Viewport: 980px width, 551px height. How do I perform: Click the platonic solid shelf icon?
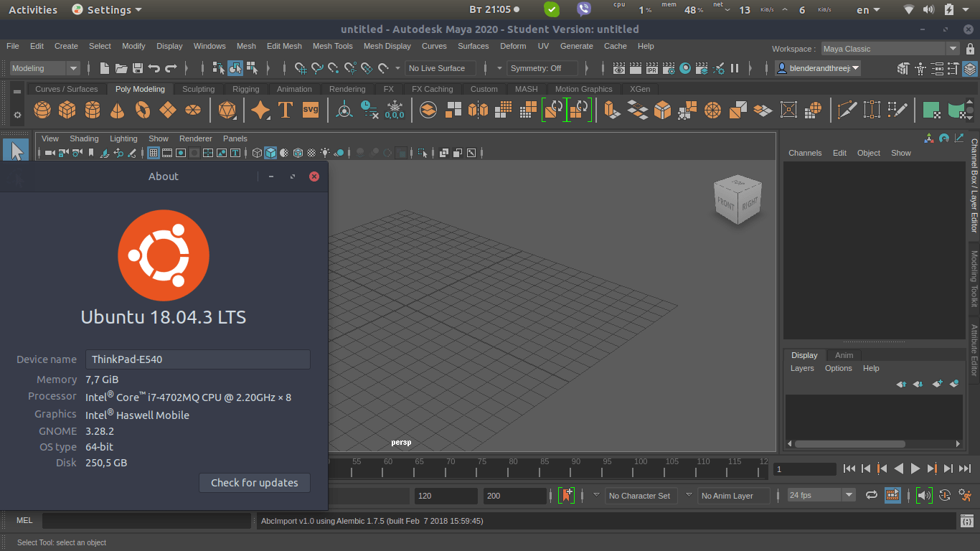227,110
